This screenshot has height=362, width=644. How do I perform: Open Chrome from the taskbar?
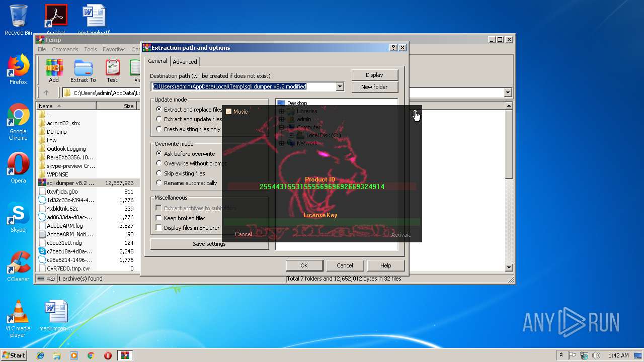click(x=91, y=355)
